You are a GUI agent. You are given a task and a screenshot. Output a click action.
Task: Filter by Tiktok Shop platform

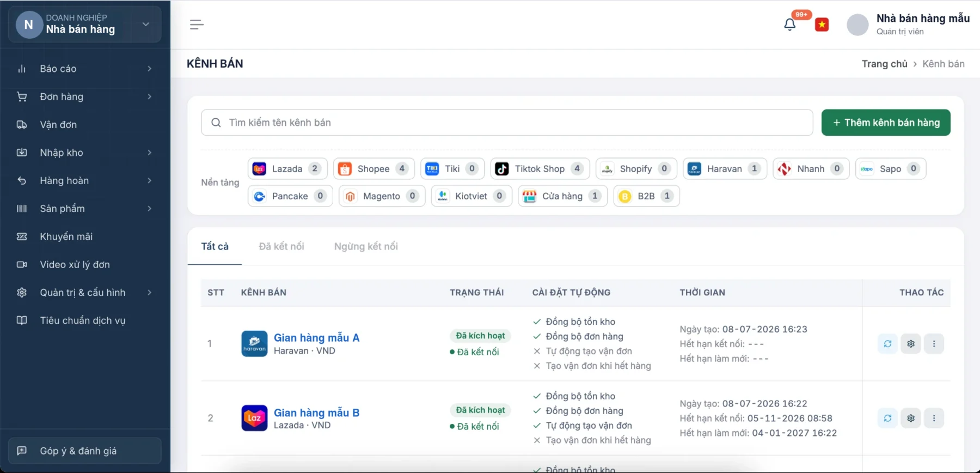point(540,169)
